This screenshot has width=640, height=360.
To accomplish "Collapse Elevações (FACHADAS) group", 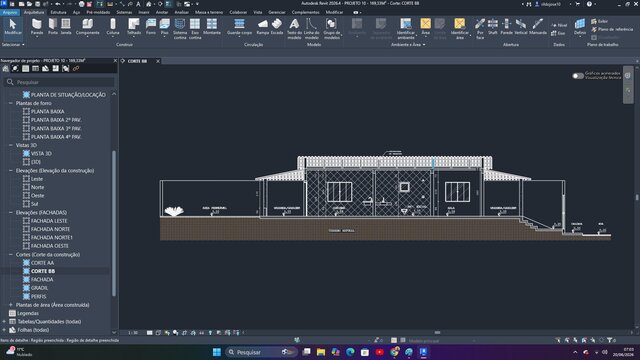I will pyautogui.click(x=11, y=213).
